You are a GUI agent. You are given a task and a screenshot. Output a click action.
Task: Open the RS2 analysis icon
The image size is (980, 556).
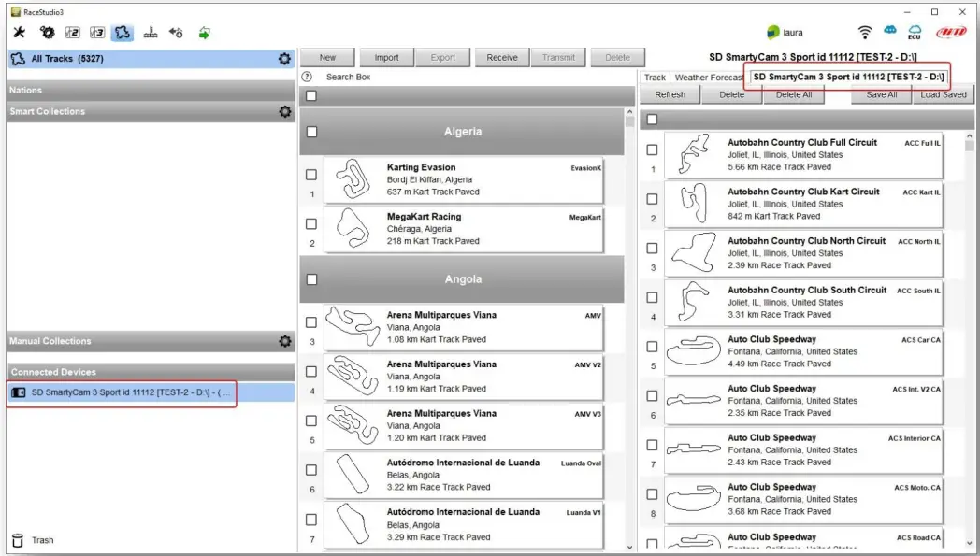(x=73, y=33)
